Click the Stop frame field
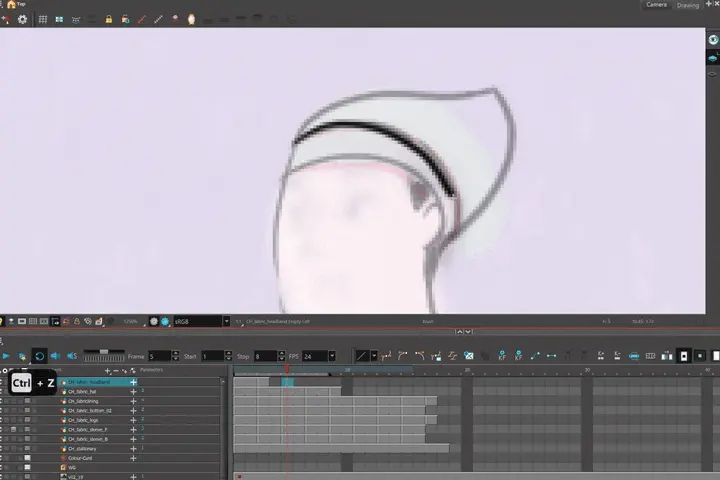The width and height of the screenshot is (720, 480). pyautogui.click(x=265, y=356)
